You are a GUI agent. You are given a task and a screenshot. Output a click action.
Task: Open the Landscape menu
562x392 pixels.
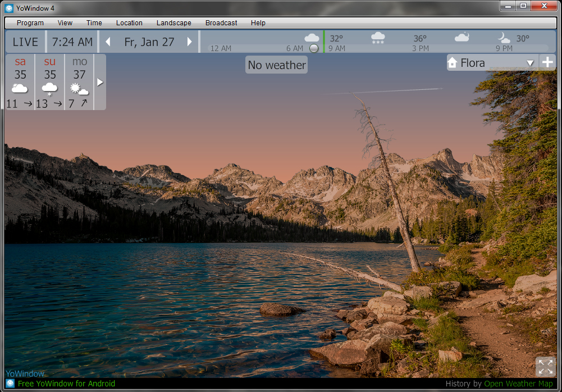point(173,23)
